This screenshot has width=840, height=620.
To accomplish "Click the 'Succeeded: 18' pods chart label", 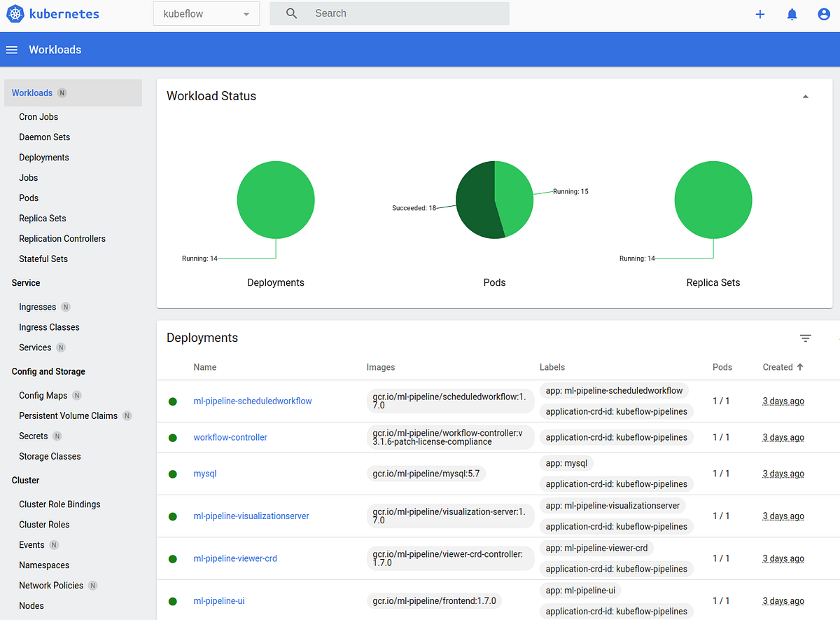I will [414, 208].
